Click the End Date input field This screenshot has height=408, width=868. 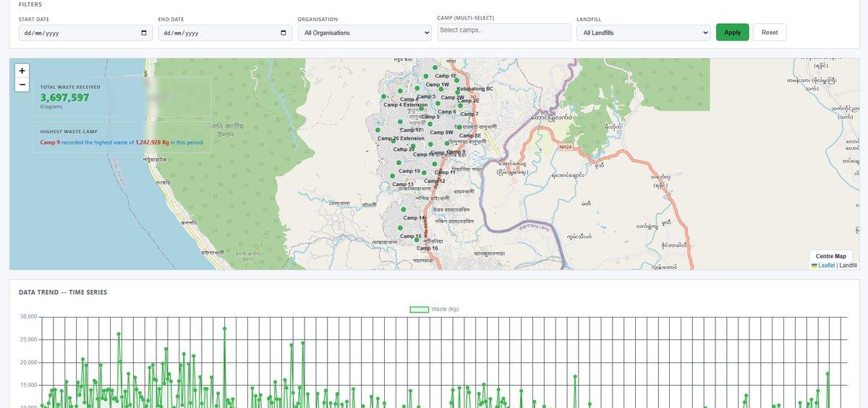coord(225,33)
